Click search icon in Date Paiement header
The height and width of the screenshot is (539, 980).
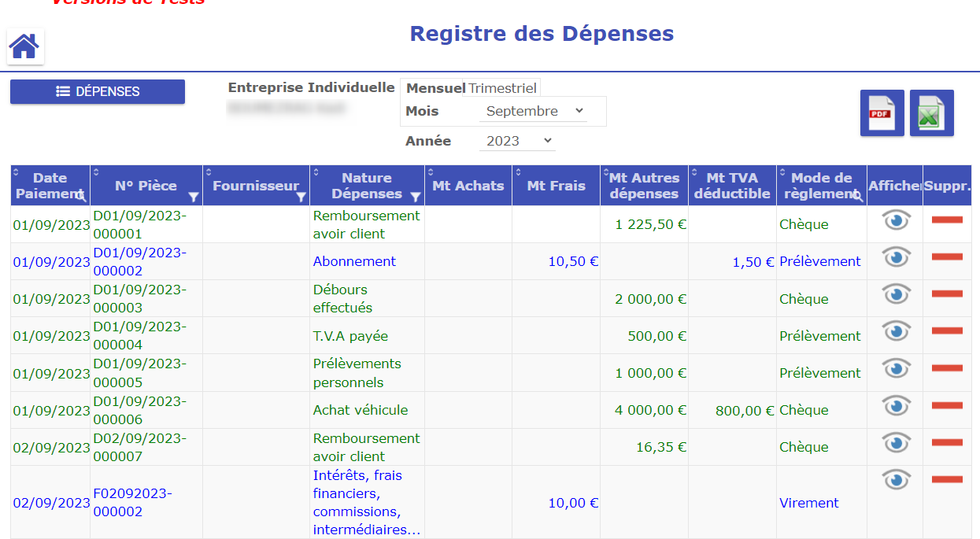pyautogui.click(x=82, y=196)
